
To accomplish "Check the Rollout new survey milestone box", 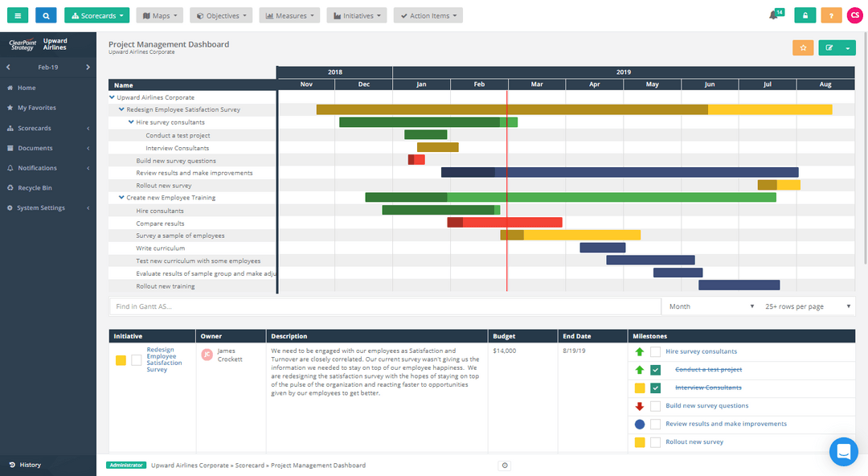I will (x=655, y=441).
